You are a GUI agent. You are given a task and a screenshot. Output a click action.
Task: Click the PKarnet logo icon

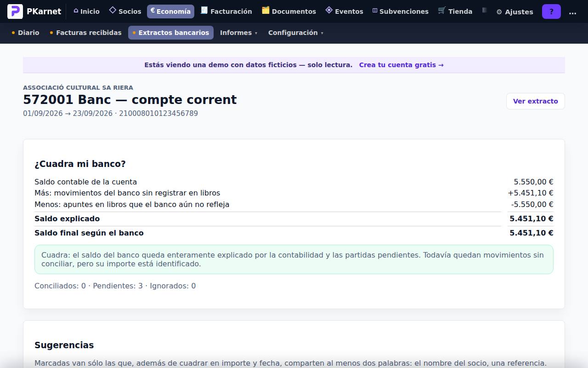pos(15,11)
